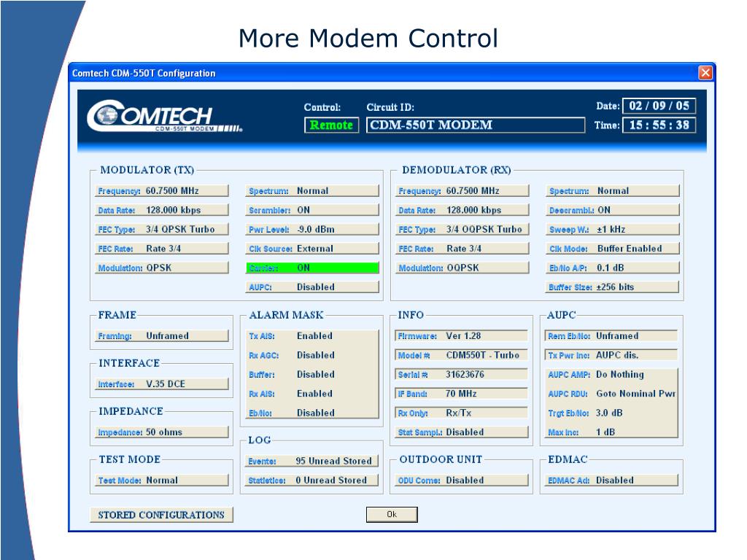The width and height of the screenshot is (747, 560).
Task: Select the modulator Data Rate 128.000 kbps field
Action: tap(162, 210)
